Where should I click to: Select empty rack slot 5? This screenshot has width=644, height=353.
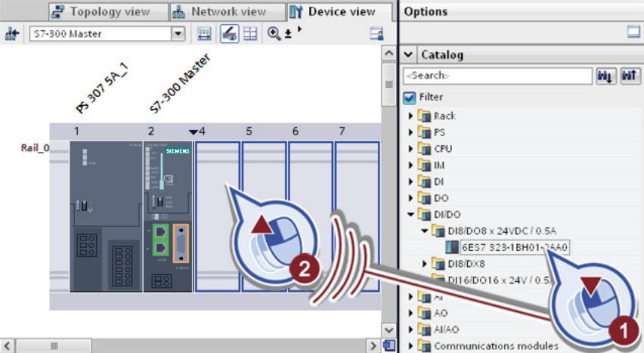(264, 217)
